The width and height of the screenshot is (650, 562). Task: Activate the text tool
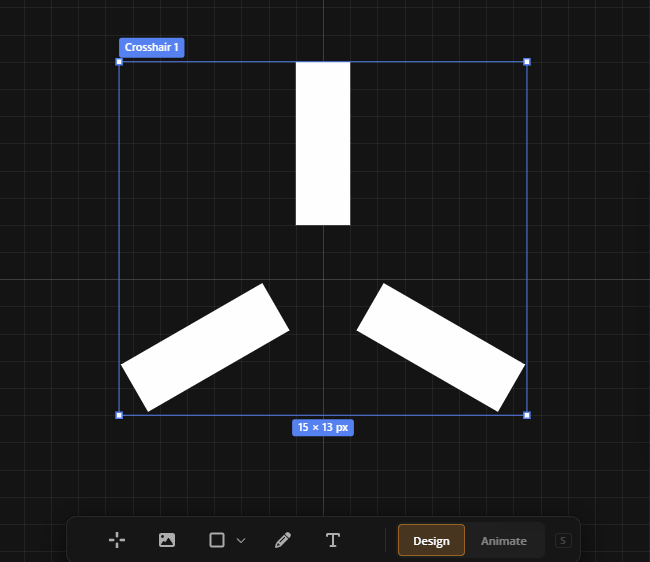click(x=333, y=540)
